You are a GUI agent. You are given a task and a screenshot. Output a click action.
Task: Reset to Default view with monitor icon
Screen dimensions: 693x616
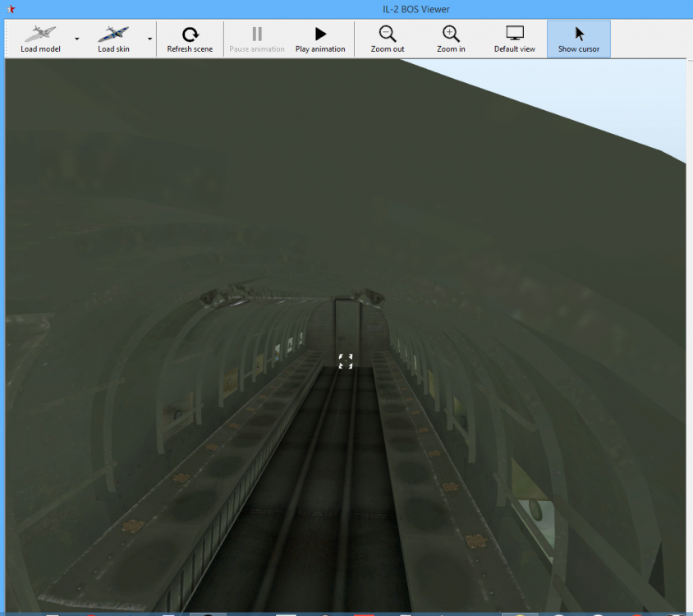514,39
